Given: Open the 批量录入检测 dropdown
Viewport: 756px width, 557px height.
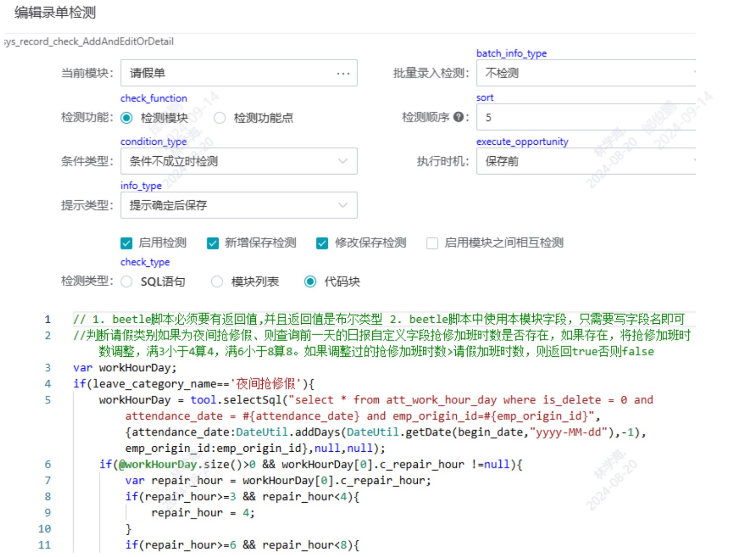Looking at the screenshot, I should 585,73.
